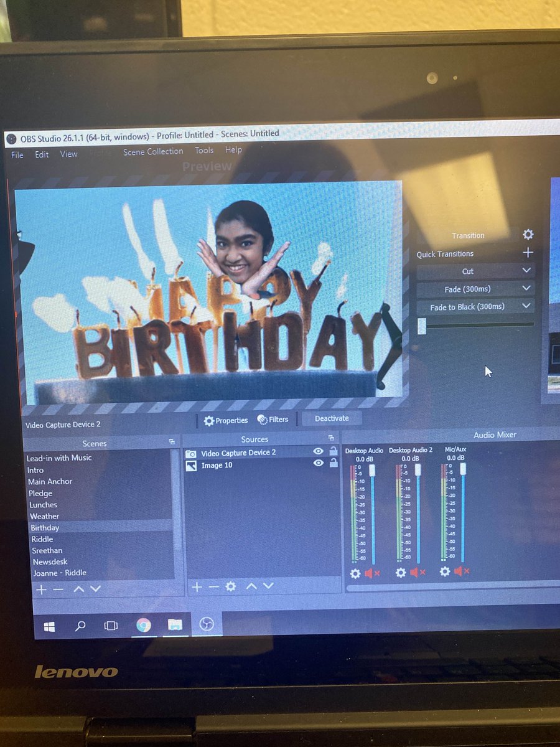The height and width of the screenshot is (747, 560).
Task: Open source properties gear in Sources toolbar
Action: (231, 586)
